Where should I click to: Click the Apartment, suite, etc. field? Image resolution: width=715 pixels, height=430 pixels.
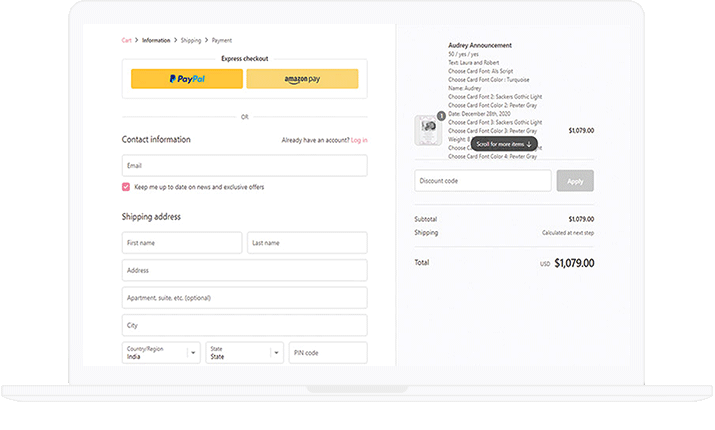[244, 298]
